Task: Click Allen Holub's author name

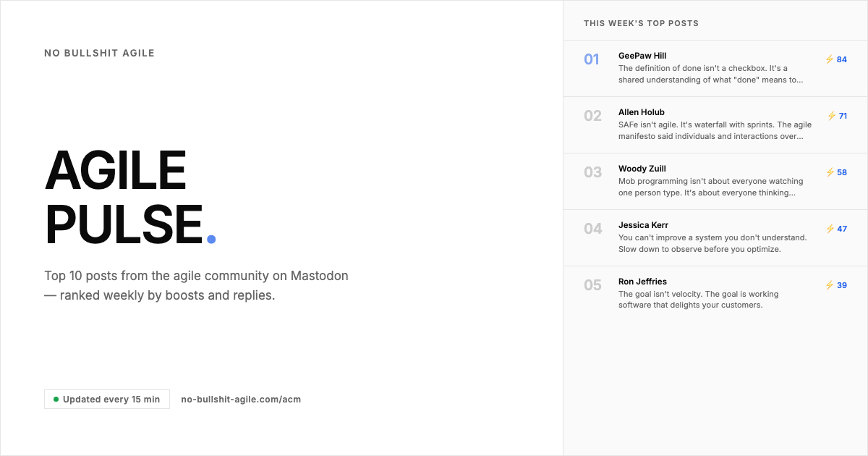Action: (640, 112)
